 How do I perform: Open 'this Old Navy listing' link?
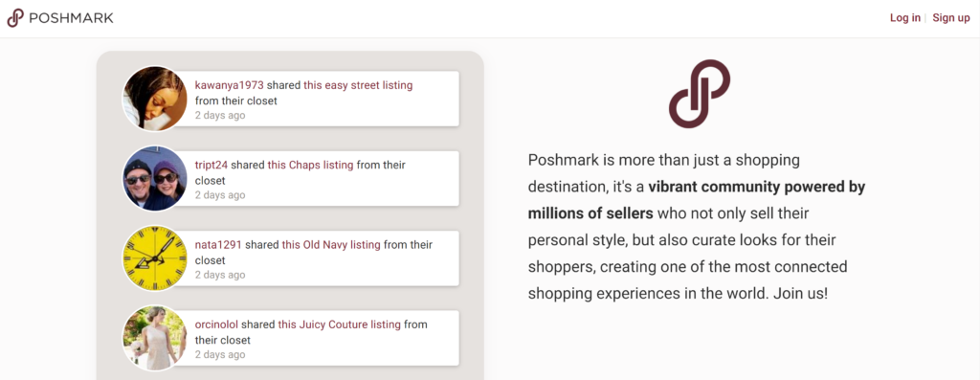click(331, 245)
